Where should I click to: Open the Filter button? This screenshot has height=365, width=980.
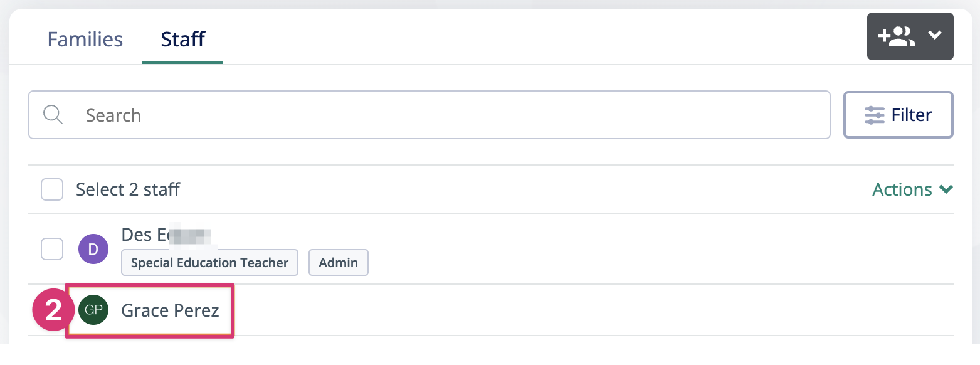898,115
